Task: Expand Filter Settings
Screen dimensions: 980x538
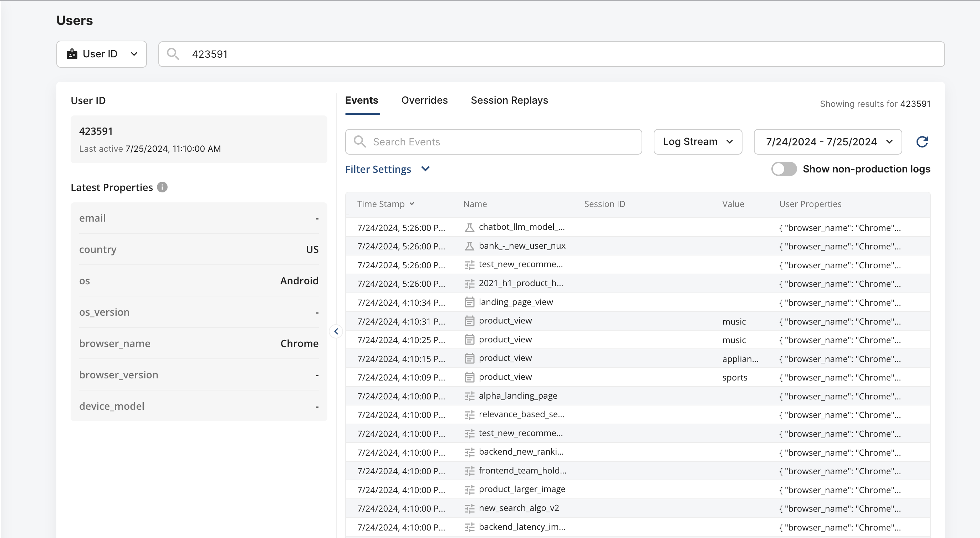Action: tap(387, 169)
